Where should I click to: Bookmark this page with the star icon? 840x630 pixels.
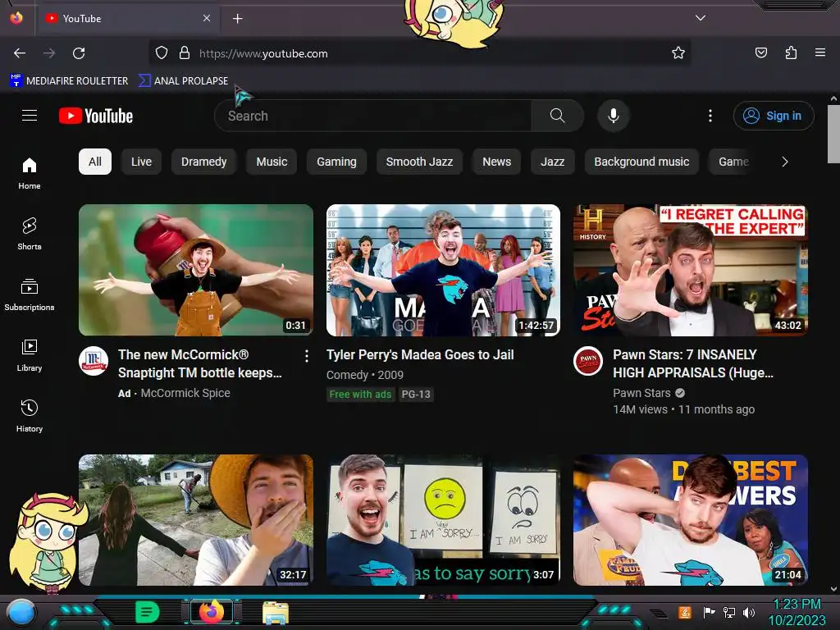[678, 53]
